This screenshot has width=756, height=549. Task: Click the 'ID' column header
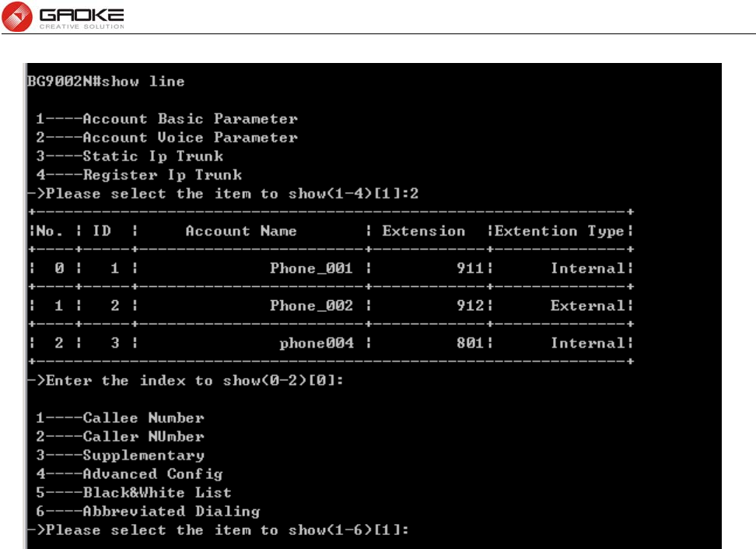(x=102, y=231)
